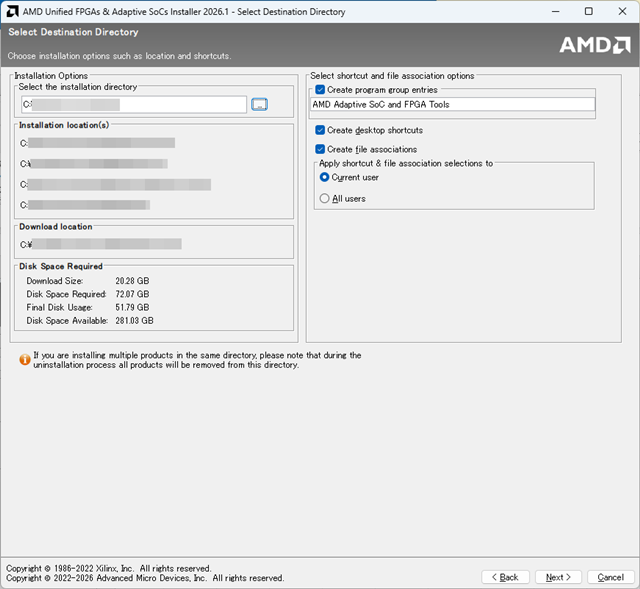Click the Advanced Micro Devices copyright line
The height and width of the screenshot is (589, 640).
click(145, 578)
